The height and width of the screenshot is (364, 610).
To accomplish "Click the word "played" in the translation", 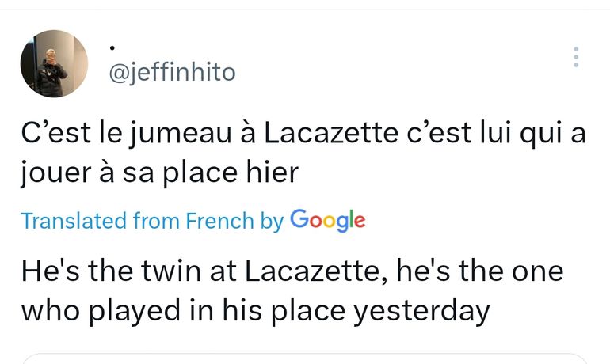I will click(132, 312).
